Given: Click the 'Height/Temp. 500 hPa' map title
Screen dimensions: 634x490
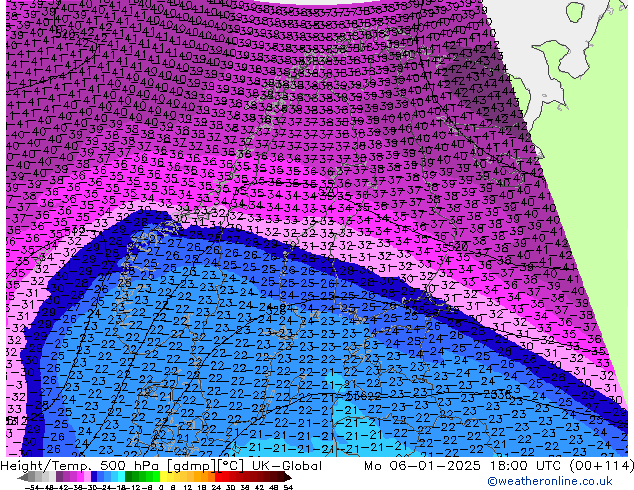Looking at the screenshot, I should [x=82, y=466].
